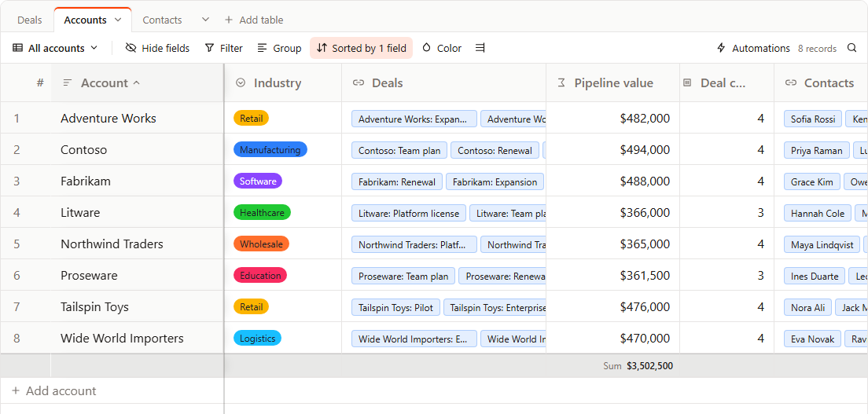Viewport: 868px width, 414px height.
Task: Click the Northwind Traders account name
Action: click(x=112, y=244)
